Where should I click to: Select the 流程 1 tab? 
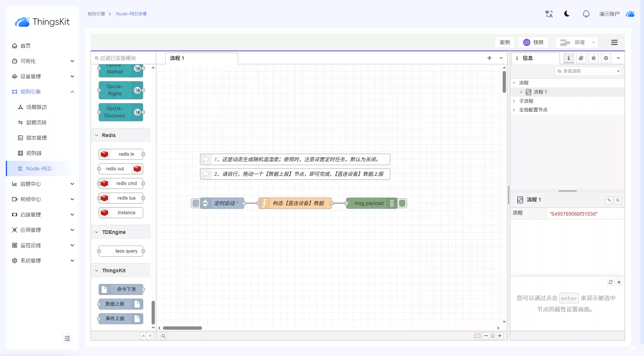click(201, 58)
